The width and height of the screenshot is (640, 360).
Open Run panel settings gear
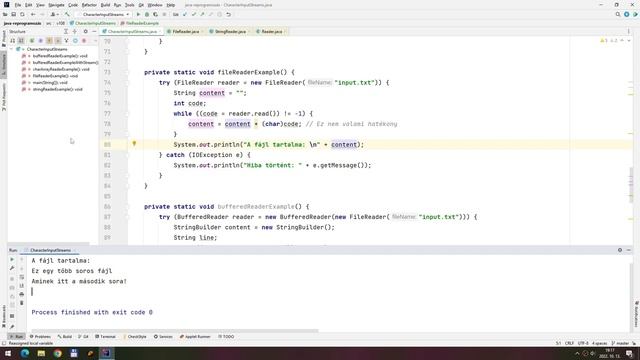coord(620,250)
